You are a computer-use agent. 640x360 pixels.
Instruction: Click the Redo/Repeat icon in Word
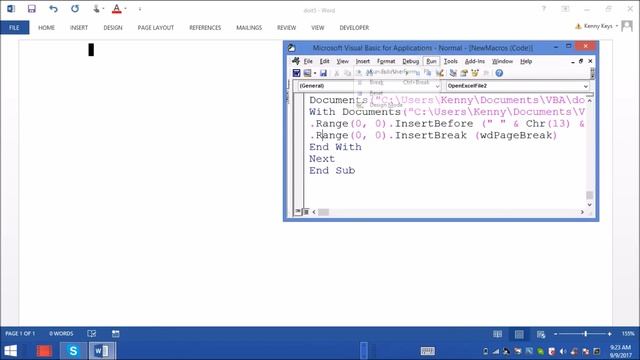pos(75,9)
